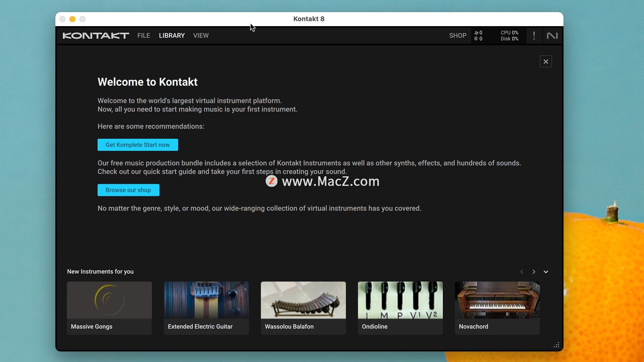The height and width of the screenshot is (362, 644).
Task: Click the Kontakt logo in header
Action: pyautogui.click(x=96, y=36)
